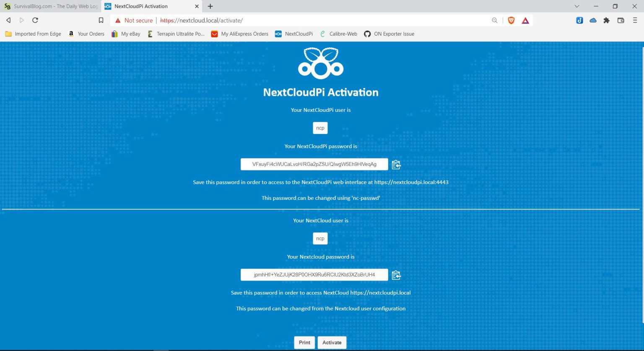Screen dimensions: 644x351
Task: Reload the activation page
Action: tap(35, 20)
